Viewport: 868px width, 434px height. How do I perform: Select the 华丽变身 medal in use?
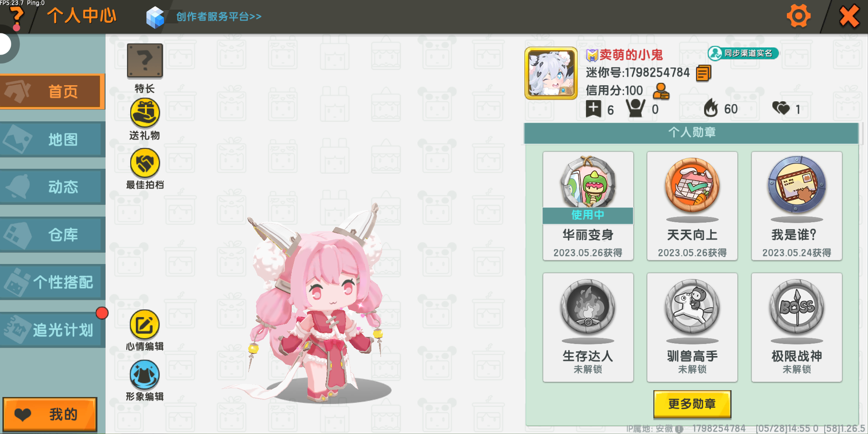click(x=588, y=206)
